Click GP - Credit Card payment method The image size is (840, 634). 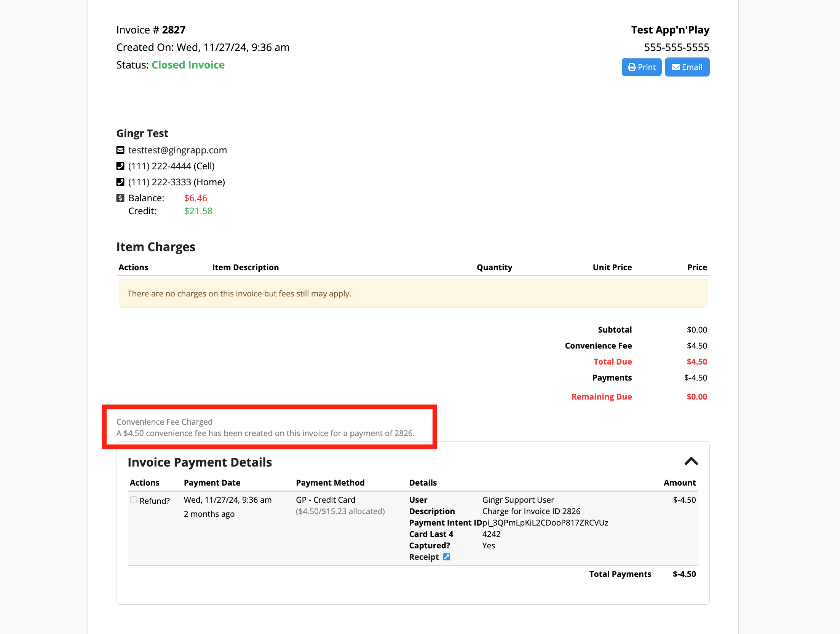pyautogui.click(x=326, y=500)
